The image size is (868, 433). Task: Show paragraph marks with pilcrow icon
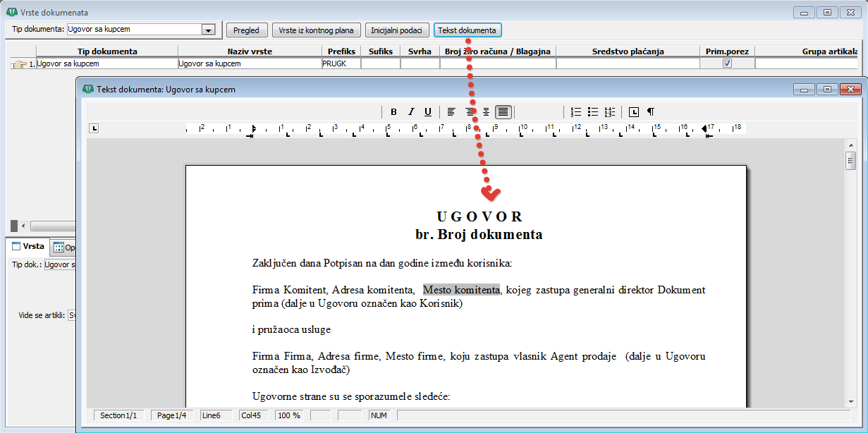[x=651, y=112]
